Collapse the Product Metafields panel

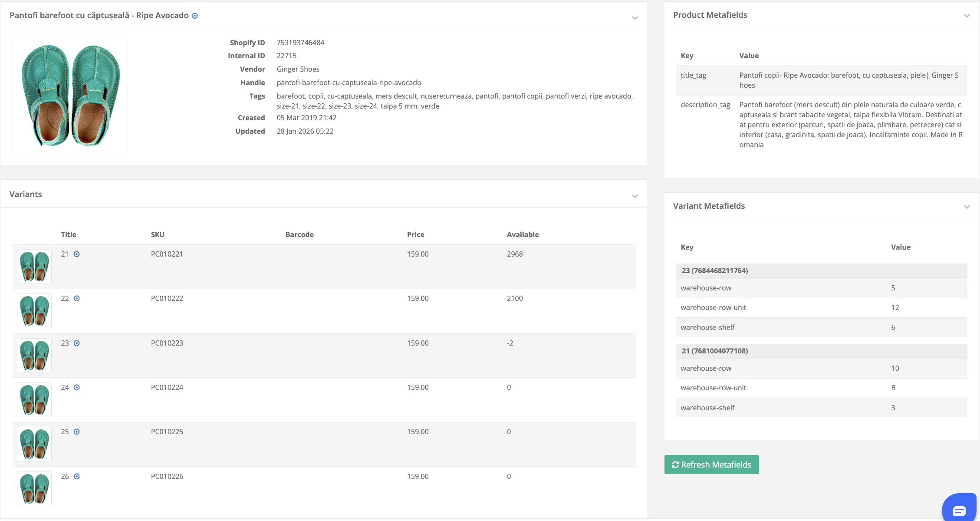pos(967,16)
